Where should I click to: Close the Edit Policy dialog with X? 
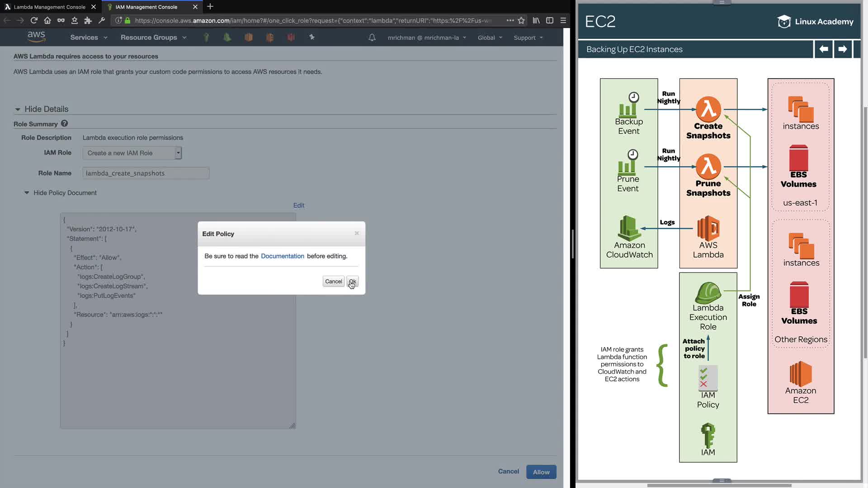coord(357,233)
